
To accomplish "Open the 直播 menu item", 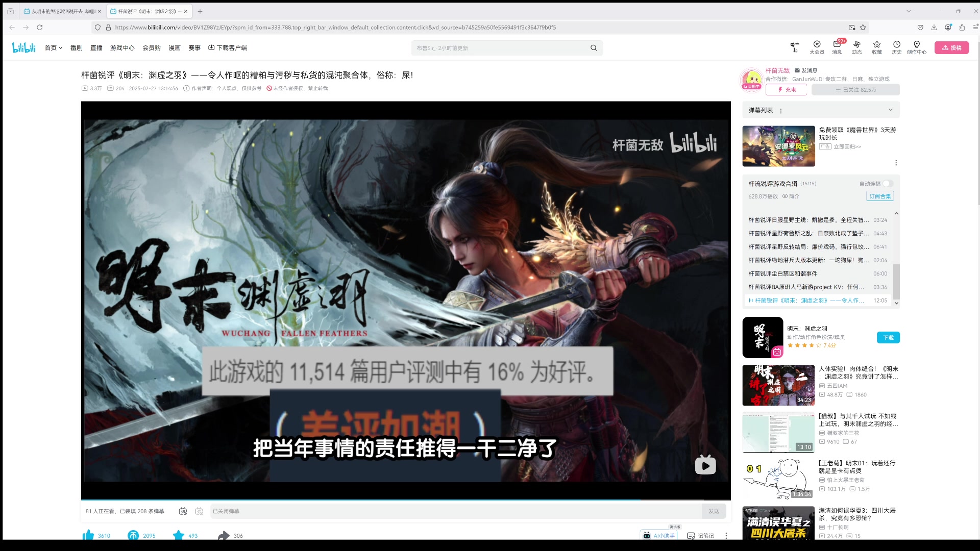I will click(96, 48).
